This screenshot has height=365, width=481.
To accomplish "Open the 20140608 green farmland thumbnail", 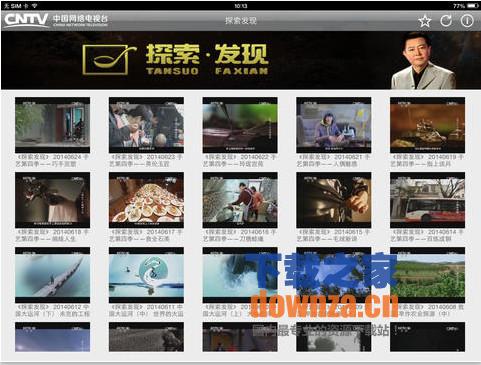I will (428, 275).
